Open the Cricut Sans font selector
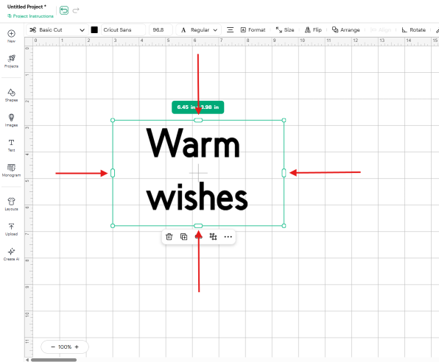The image size is (439, 362). click(x=123, y=30)
